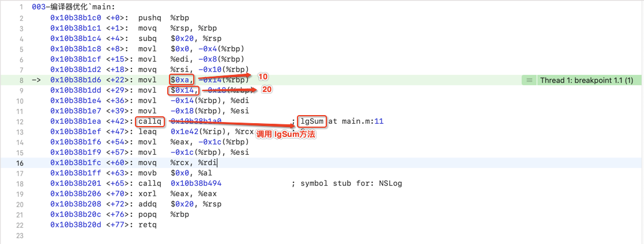The width and height of the screenshot is (644, 244).
Task: Click the 'movb' instruction on line 17
Action: 148,173
